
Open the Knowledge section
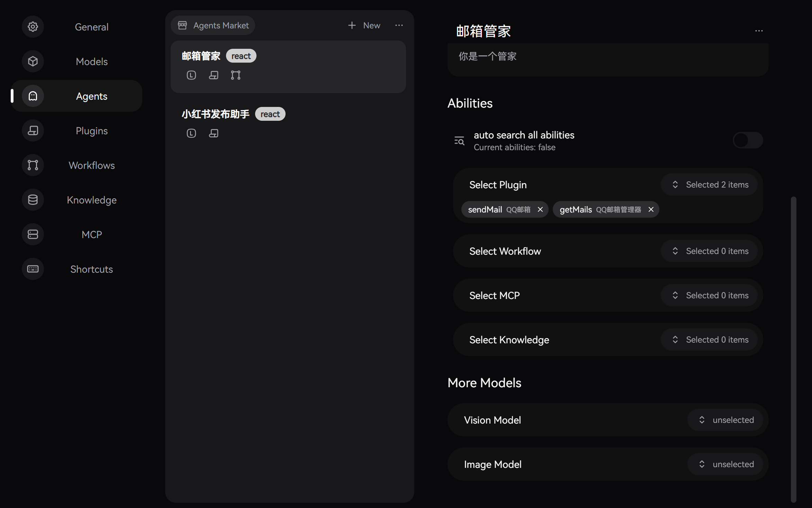[92, 200]
